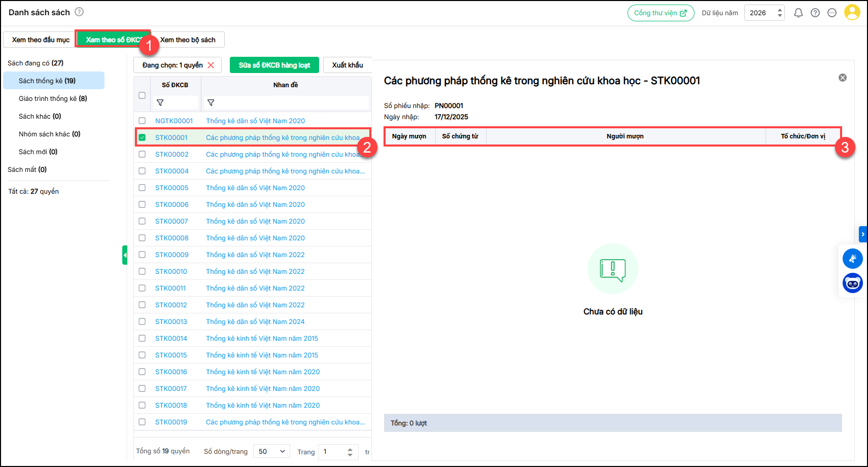Uncheck the STK00001 row checkbox

coord(142,137)
